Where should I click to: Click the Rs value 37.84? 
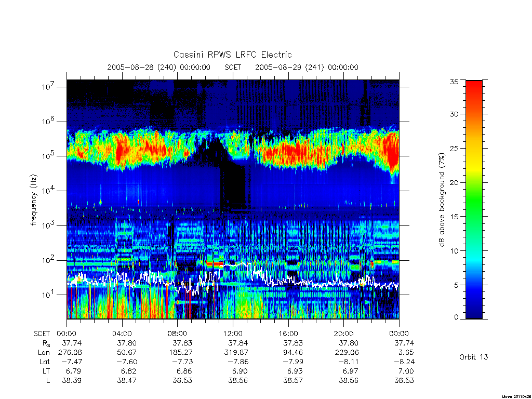pos(238,343)
